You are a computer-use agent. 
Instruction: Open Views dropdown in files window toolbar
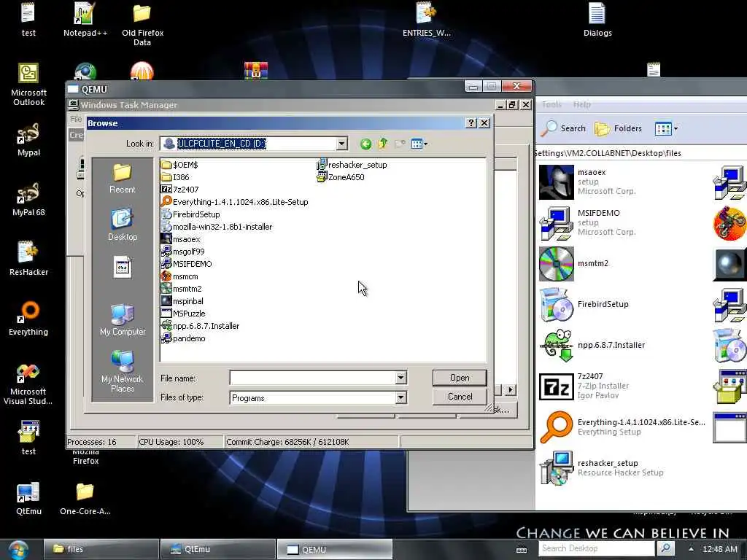(666, 128)
